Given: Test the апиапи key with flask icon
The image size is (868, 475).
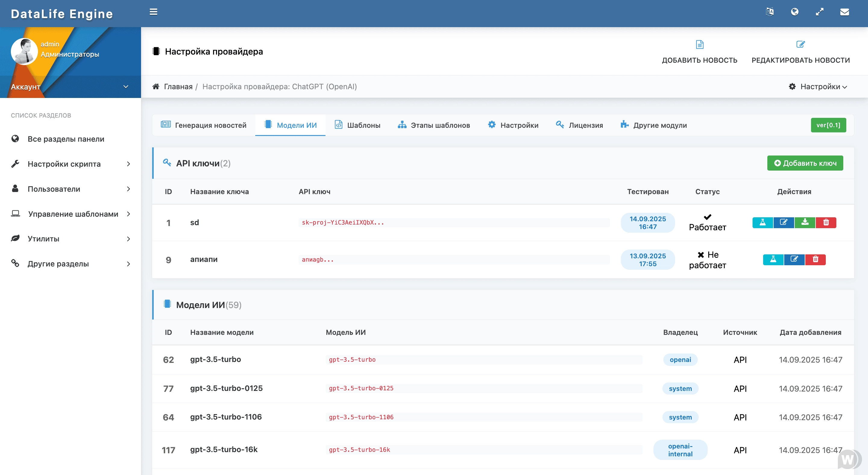Looking at the screenshot, I should [x=773, y=260].
